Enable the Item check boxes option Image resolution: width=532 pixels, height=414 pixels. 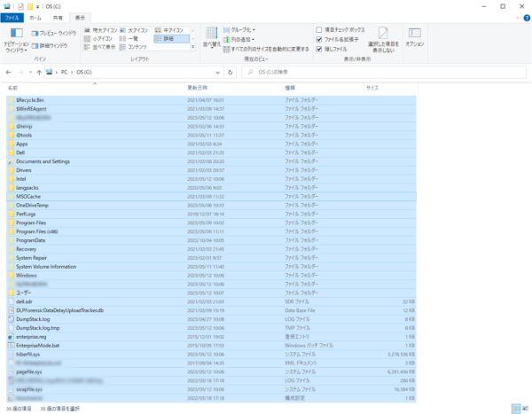[x=319, y=30]
